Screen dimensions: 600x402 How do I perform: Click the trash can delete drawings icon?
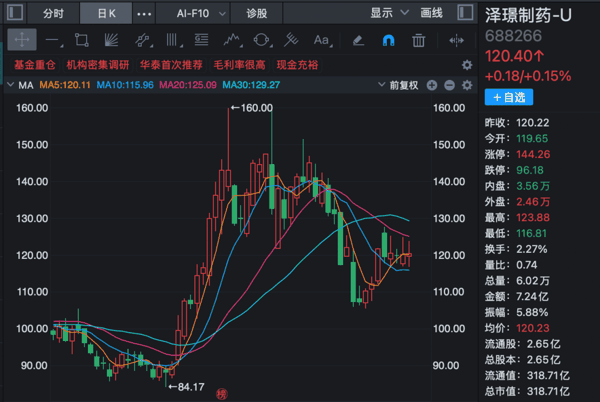(418, 40)
